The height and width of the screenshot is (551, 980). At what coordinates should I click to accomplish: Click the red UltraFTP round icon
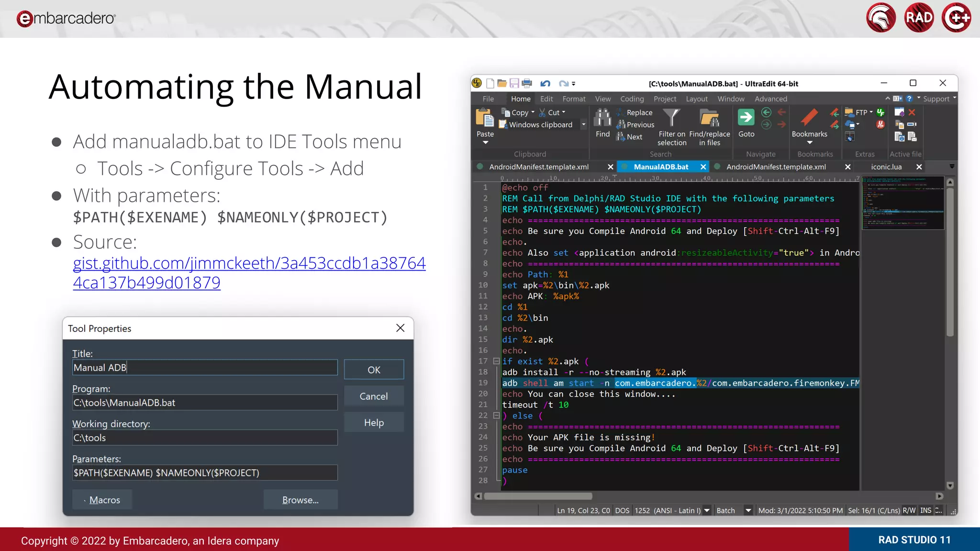tap(880, 124)
